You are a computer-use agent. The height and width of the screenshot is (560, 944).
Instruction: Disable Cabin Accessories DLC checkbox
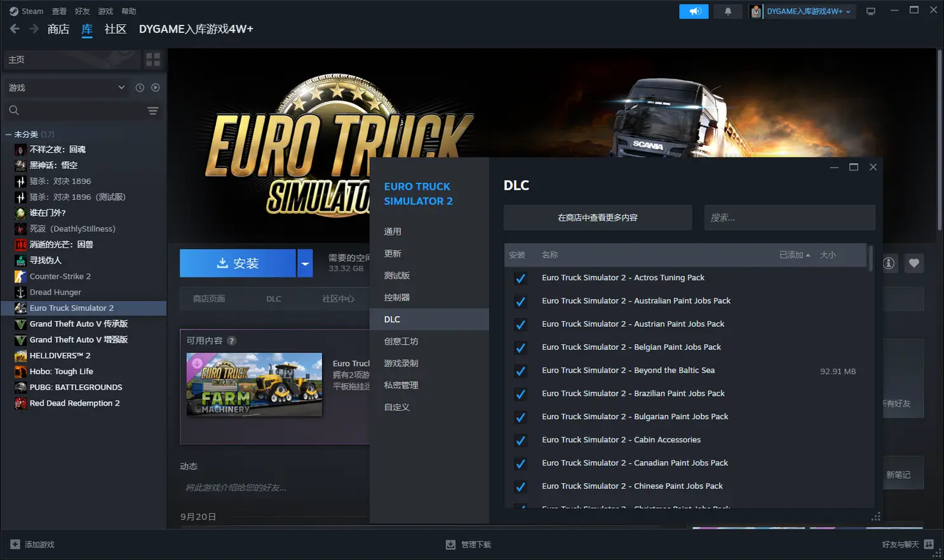click(x=520, y=440)
